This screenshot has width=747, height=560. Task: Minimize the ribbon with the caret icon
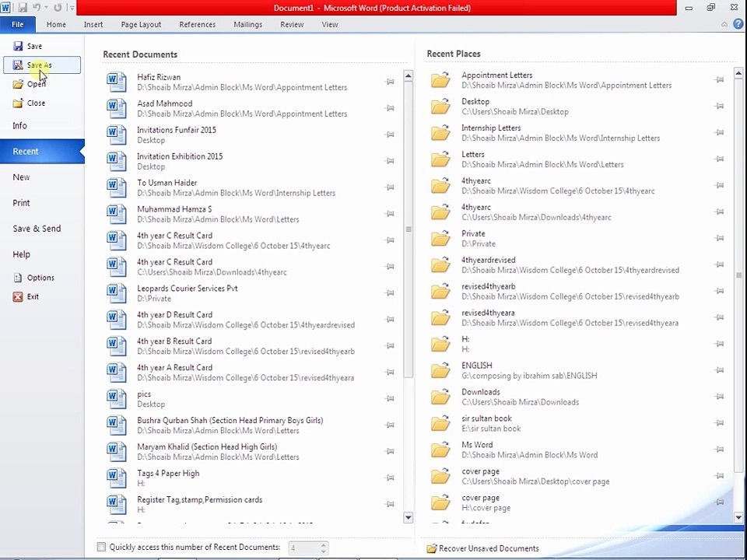pos(724,24)
